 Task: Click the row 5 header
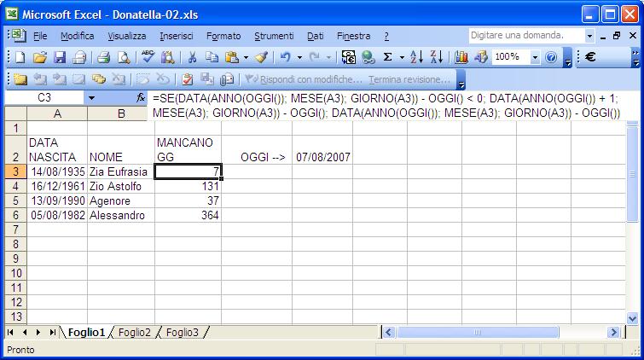coord(14,200)
